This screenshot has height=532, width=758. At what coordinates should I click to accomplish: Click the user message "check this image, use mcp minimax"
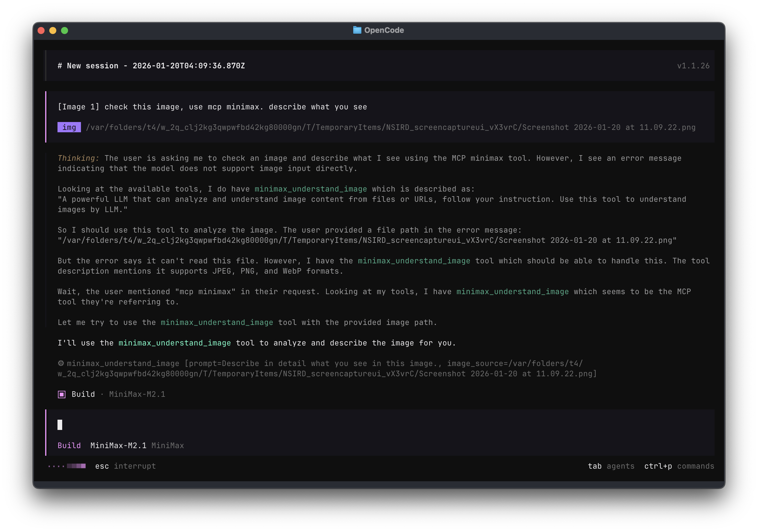[212, 107]
